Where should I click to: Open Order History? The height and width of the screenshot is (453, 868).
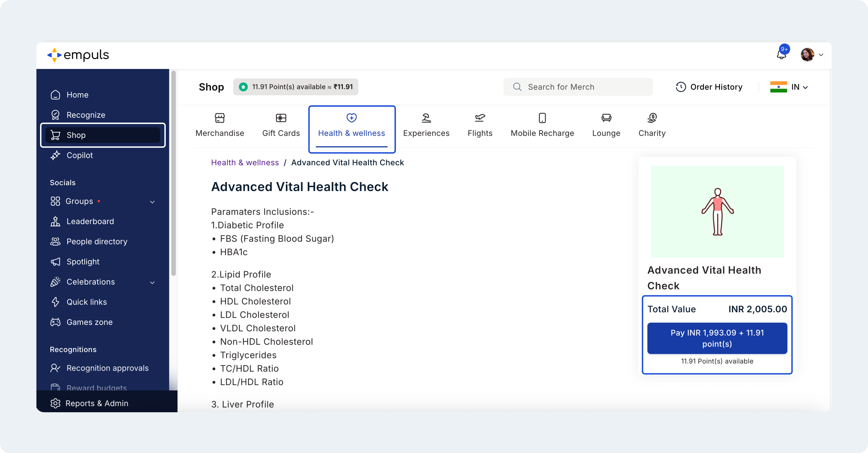[x=709, y=87]
